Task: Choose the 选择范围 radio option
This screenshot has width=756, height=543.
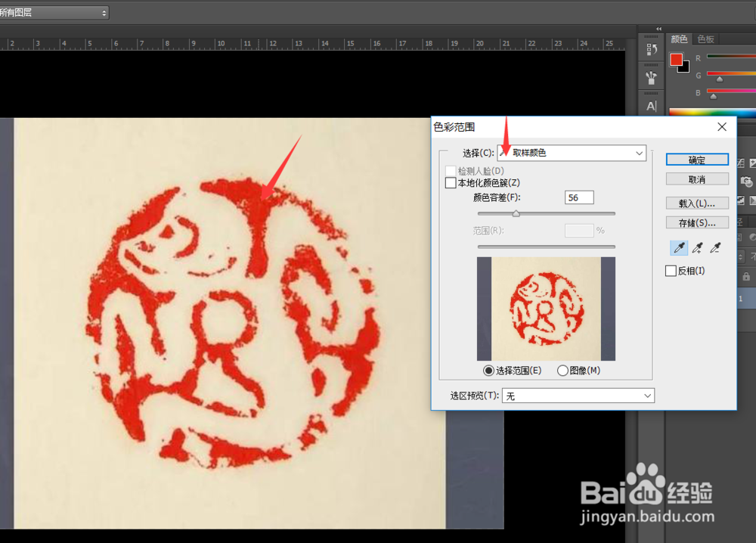Action: pos(488,371)
